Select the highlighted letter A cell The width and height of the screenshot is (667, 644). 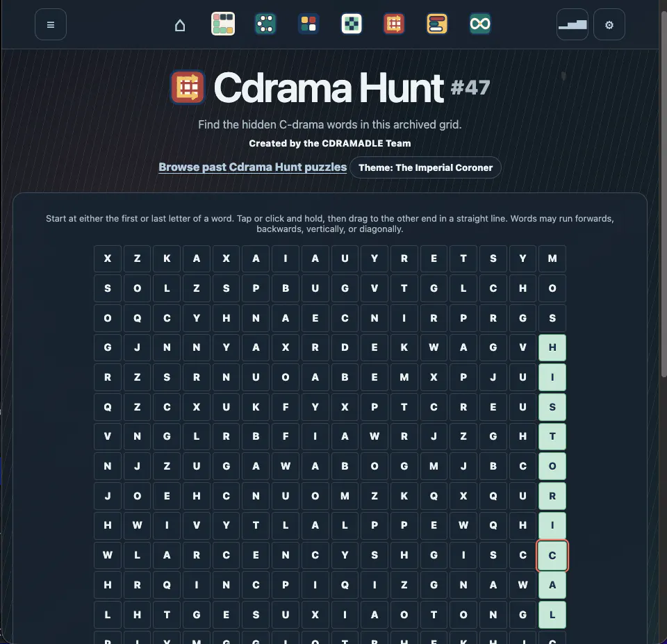tap(552, 585)
